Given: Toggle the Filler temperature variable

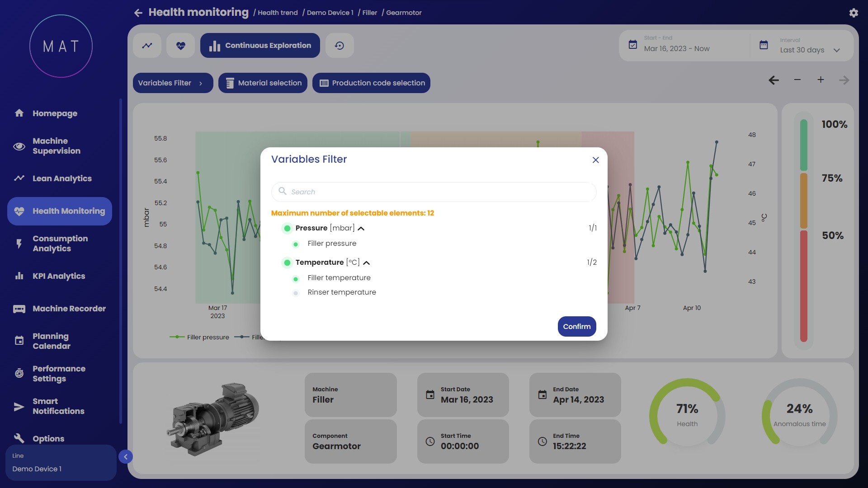Looking at the screenshot, I should [x=296, y=279].
